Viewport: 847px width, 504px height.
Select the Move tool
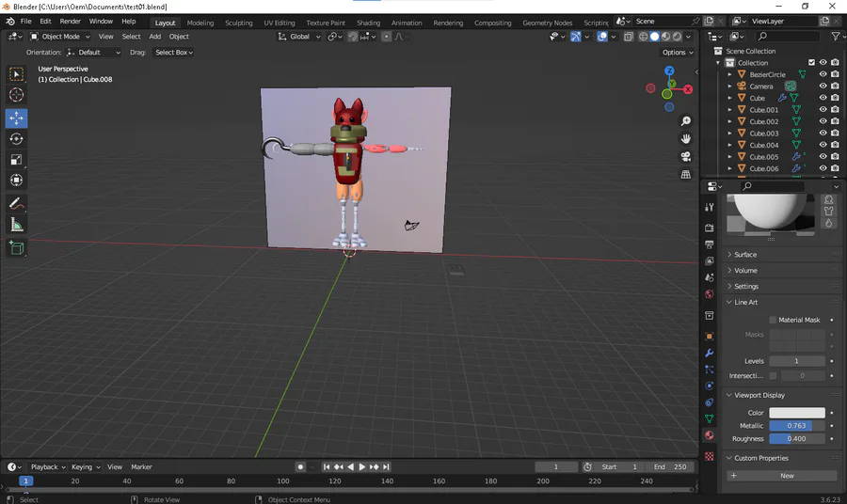coord(16,118)
